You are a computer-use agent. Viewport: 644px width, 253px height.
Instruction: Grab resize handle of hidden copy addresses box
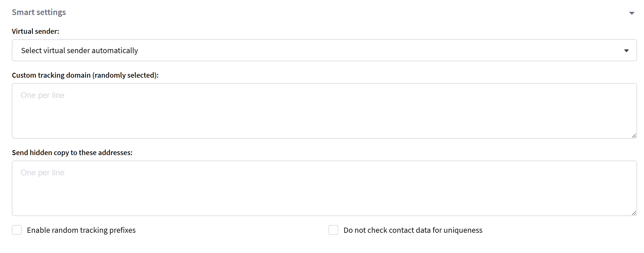634,213
